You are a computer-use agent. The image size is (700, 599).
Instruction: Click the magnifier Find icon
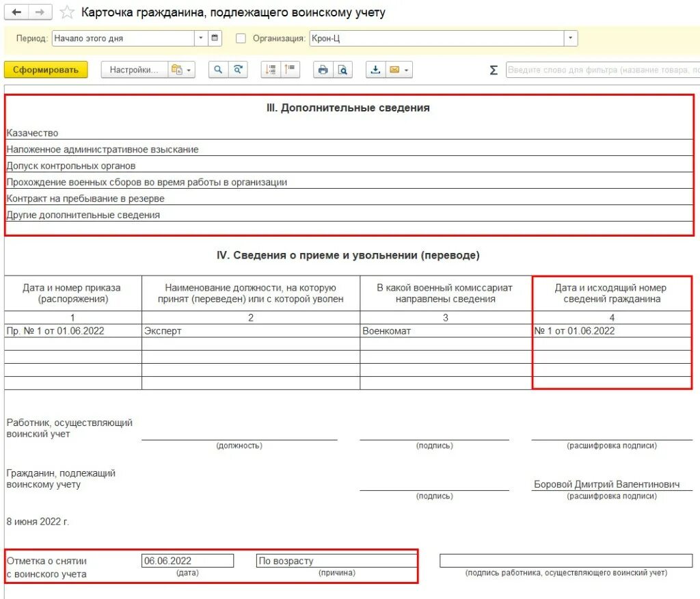click(x=218, y=70)
